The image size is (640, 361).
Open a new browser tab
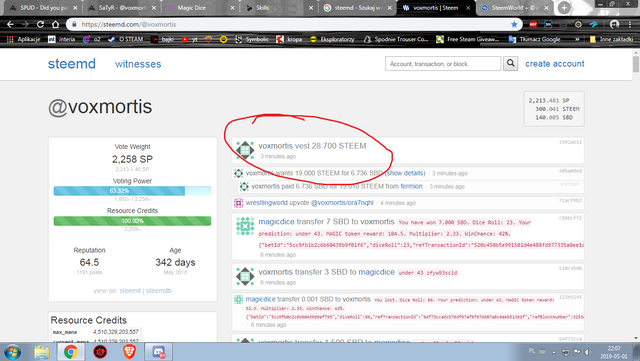coord(564,7)
